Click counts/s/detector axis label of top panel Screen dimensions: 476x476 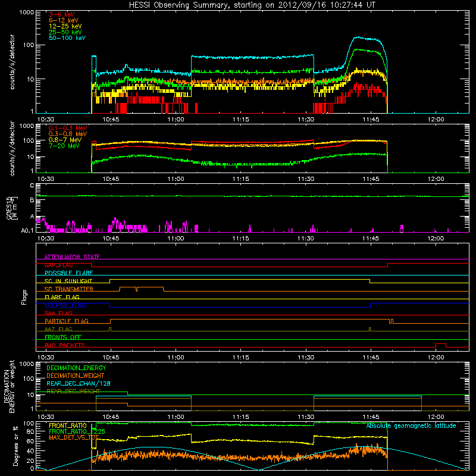tap(12, 62)
